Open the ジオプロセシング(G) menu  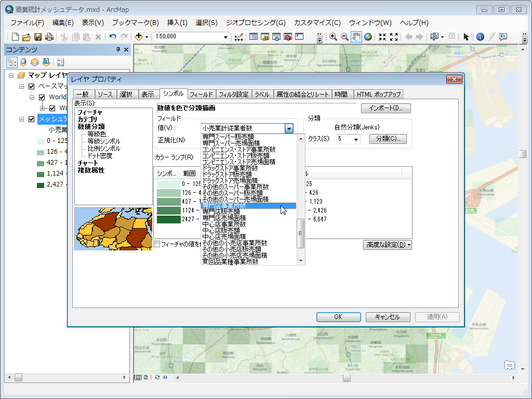(256, 23)
